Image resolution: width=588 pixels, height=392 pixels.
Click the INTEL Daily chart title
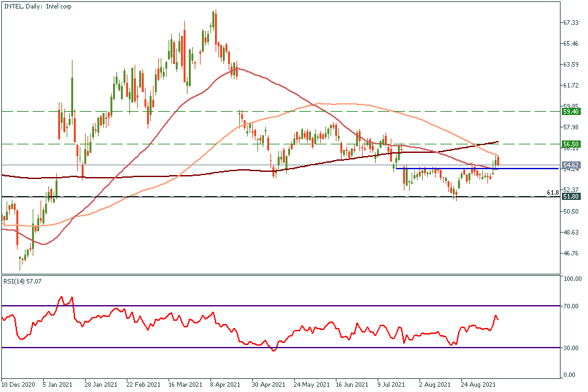(37, 7)
